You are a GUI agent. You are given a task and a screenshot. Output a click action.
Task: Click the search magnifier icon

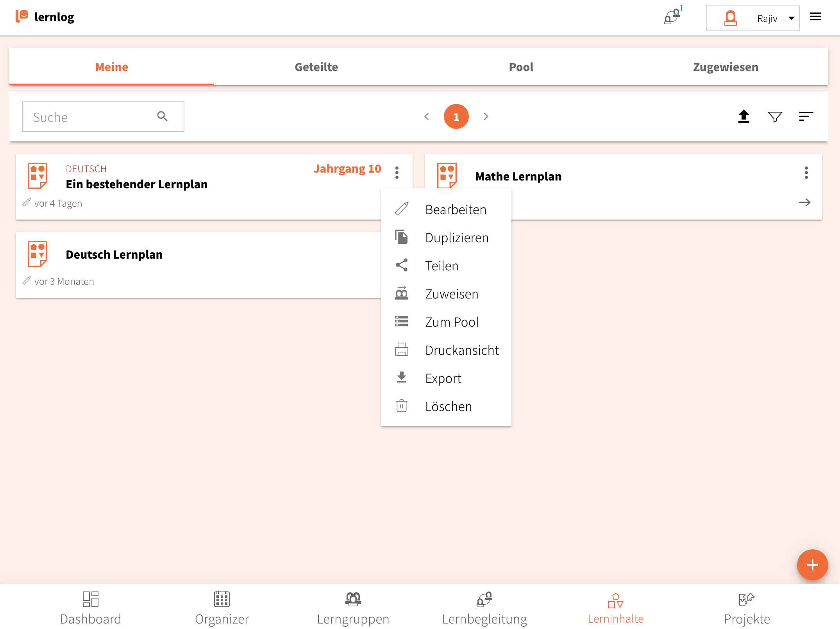click(162, 116)
